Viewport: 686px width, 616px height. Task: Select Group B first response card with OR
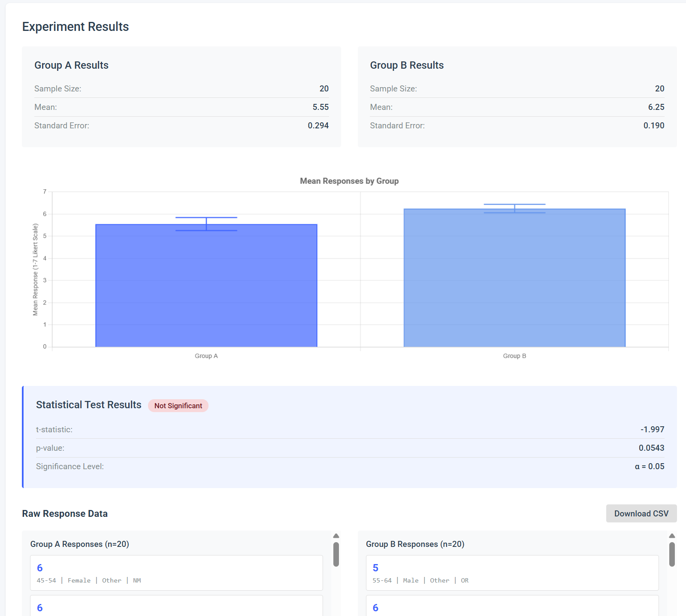[512, 573]
